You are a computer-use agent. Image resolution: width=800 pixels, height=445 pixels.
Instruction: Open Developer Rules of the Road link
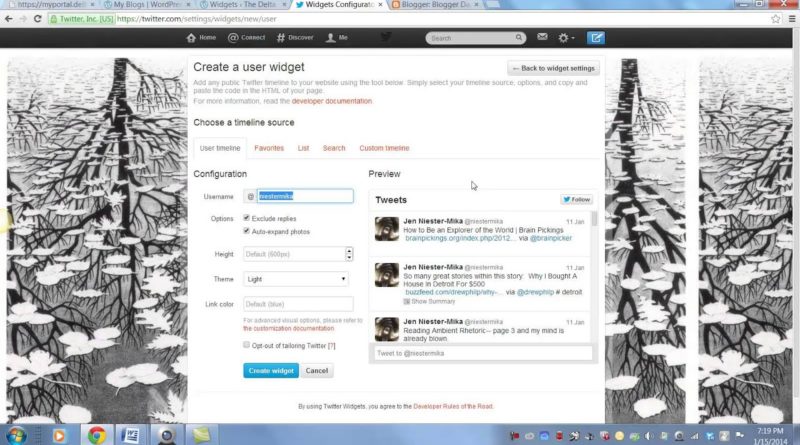coord(453,406)
